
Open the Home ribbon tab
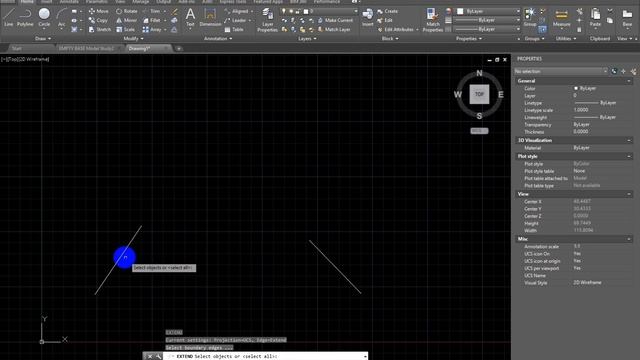[x=27, y=2]
